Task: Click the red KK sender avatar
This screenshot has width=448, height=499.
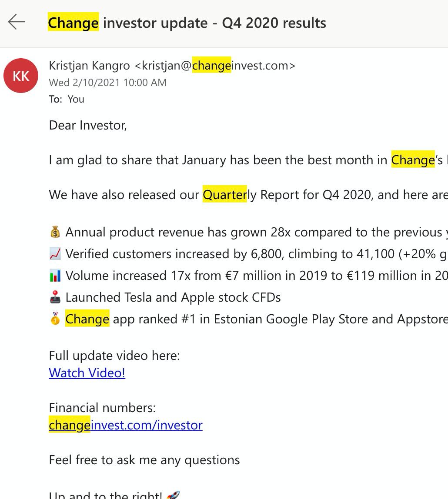Action: (21, 76)
